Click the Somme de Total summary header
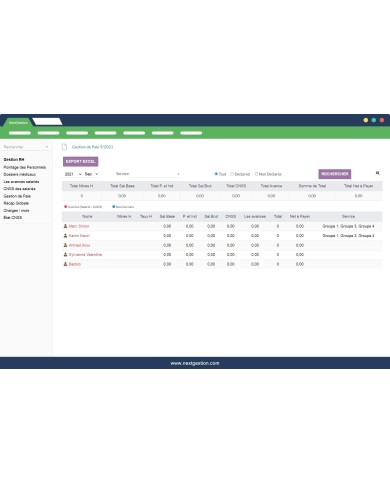Image resolution: width=390 pixels, height=484 pixels. [312, 186]
